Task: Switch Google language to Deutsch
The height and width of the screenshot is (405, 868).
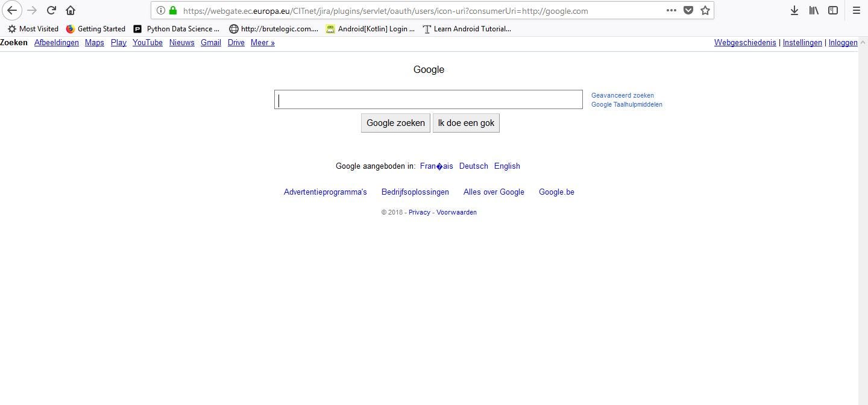Action: [x=474, y=166]
